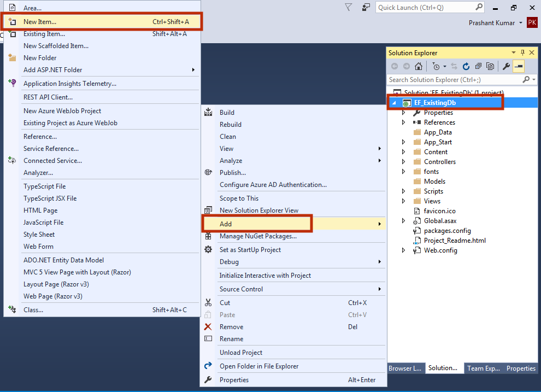
Task: Expand the Properties node in the tree
Action: [403, 113]
